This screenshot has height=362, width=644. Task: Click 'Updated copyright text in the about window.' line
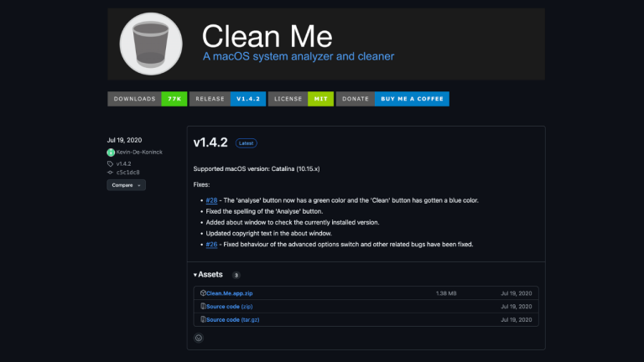point(268,234)
